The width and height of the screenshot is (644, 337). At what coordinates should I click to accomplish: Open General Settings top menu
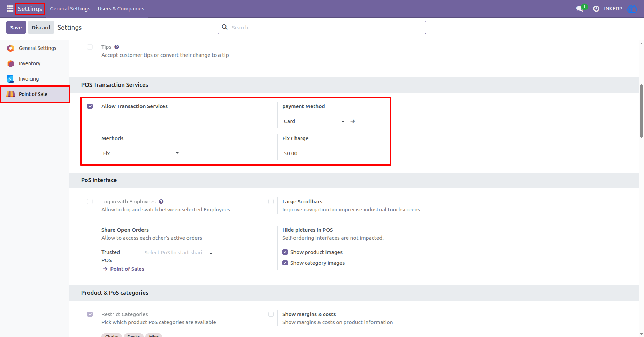pos(70,9)
